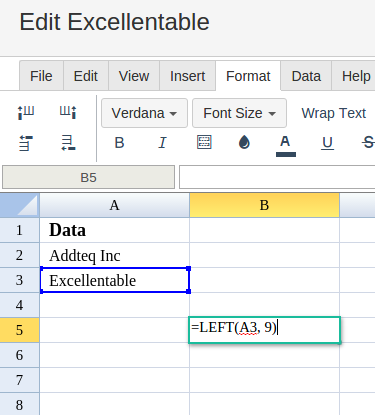Open cell fill color droplet

tap(244, 142)
